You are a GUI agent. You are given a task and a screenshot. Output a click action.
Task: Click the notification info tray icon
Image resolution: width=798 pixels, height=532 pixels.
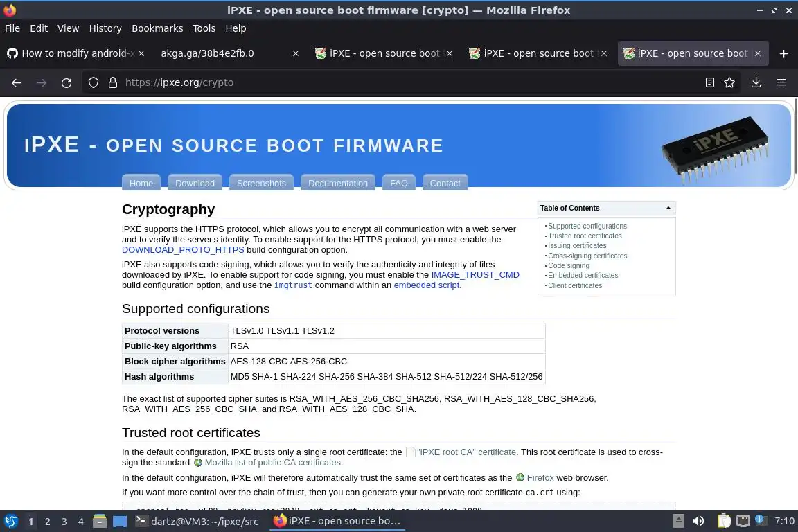click(x=759, y=520)
